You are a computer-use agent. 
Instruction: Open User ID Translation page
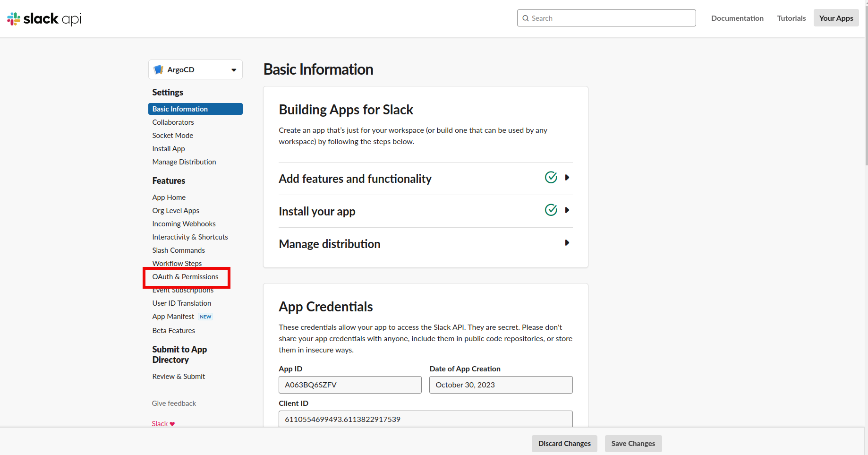pos(182,303)
